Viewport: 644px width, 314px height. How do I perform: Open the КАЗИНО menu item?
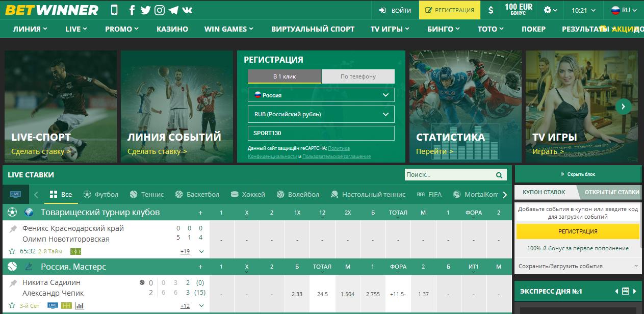click(x=172, y=29)
